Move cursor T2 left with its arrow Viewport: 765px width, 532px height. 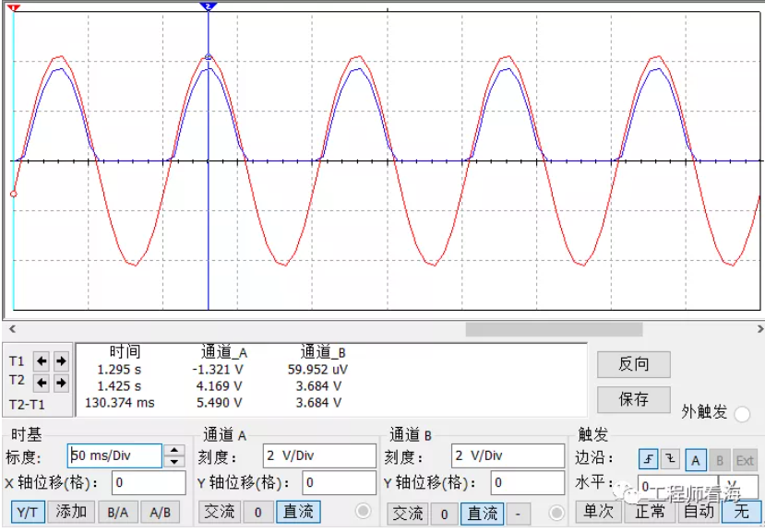tap(42, 383)
